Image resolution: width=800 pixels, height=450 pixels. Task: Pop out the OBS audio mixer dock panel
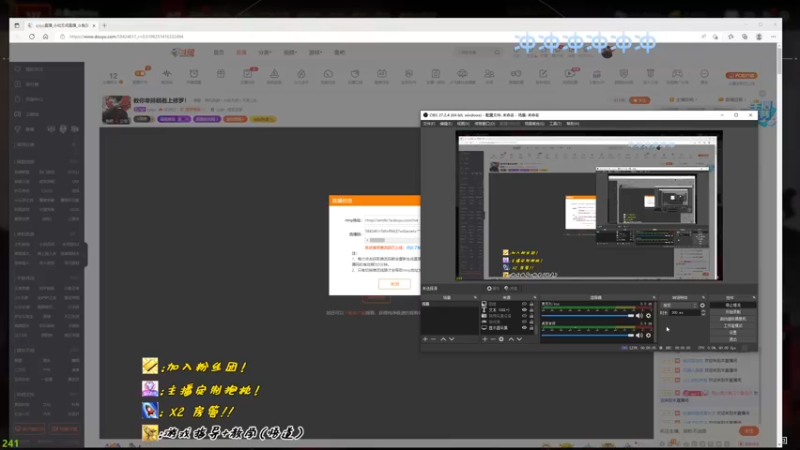(654, 297)
